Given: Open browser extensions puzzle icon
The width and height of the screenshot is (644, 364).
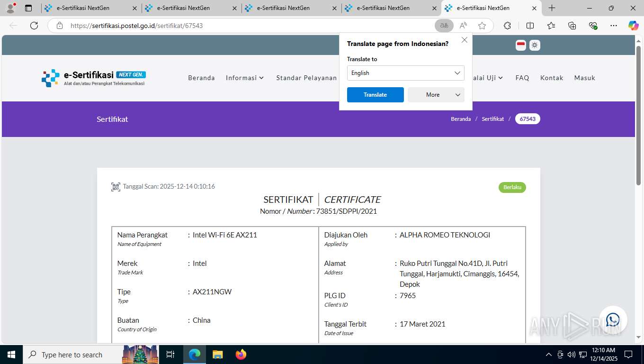Looking at the screenshot, I should tap(507, 26).
